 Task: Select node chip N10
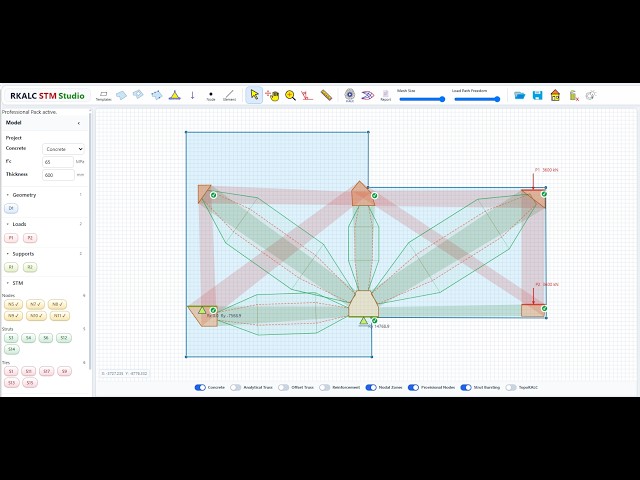tap(36, 316)
